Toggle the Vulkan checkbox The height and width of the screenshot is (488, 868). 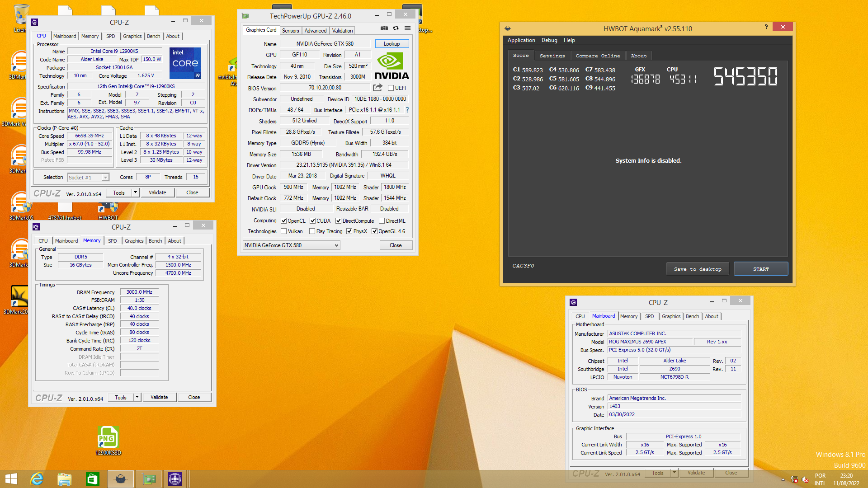pyautogui.click(x=284, y=231)
